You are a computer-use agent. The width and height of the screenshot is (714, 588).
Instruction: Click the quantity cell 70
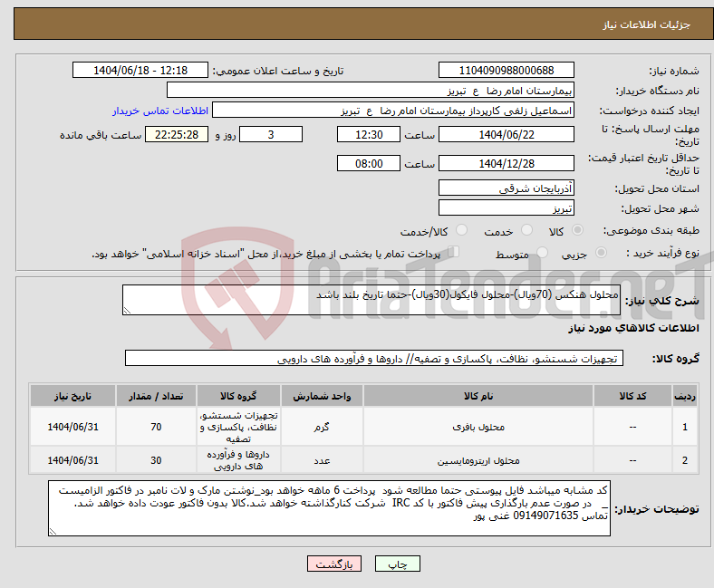pyautogui.click(x=156, y=427)
